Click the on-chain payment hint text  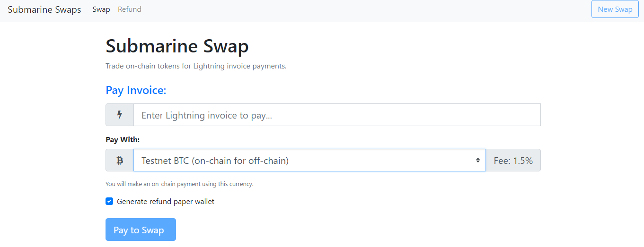point(179,184)
